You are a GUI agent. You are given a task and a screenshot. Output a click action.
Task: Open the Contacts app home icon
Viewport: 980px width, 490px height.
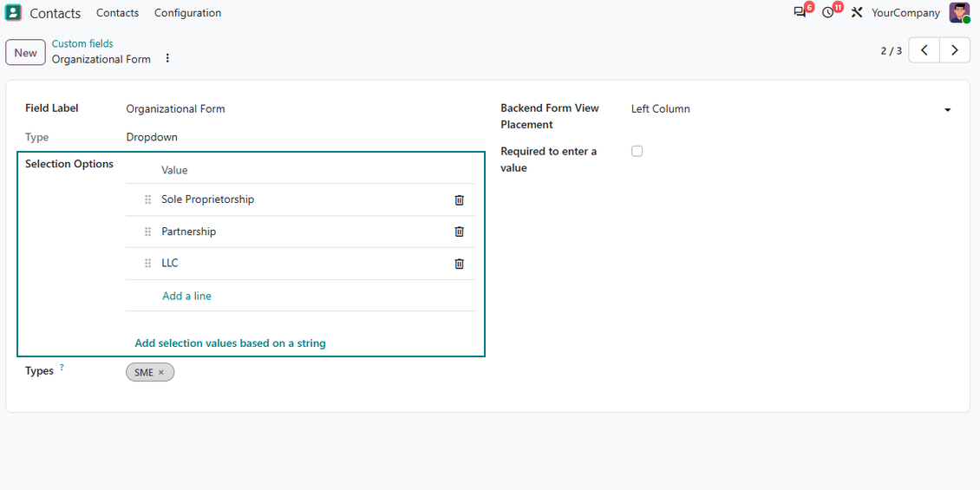13,12
